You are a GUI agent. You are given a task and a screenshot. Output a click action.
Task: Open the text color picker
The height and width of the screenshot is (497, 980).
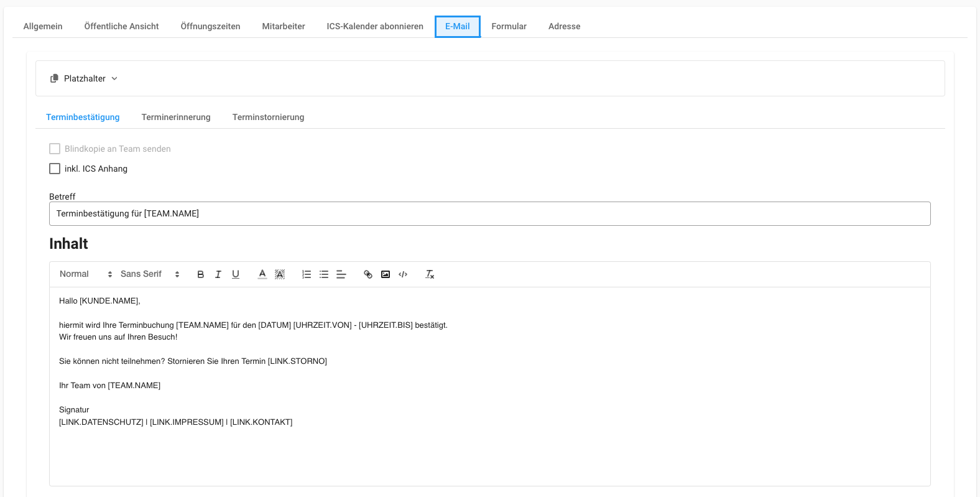[x=262, y=274]
